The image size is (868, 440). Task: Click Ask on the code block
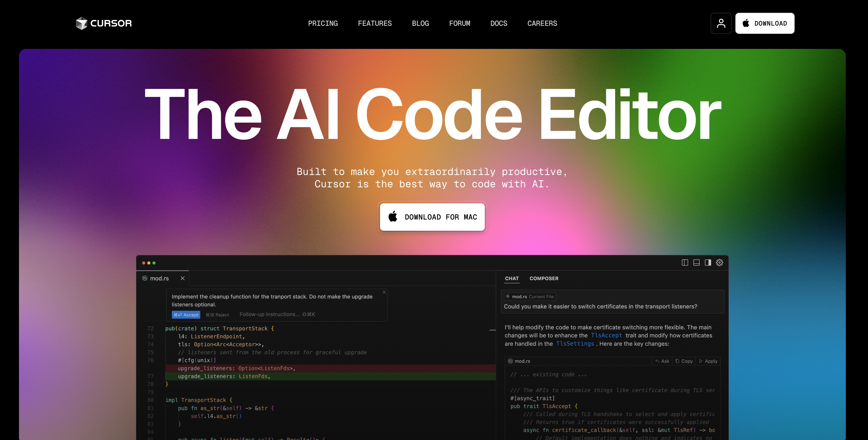tap(662, 361)
